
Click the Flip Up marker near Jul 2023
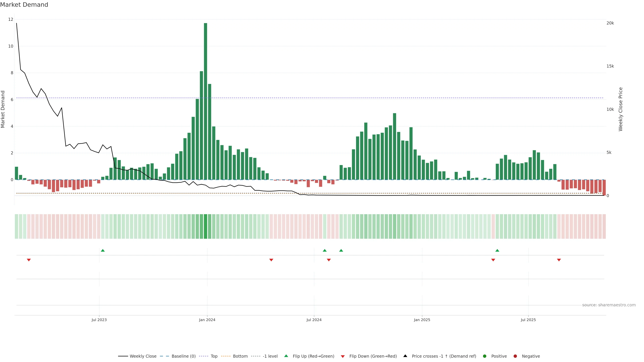pos(103,250)
